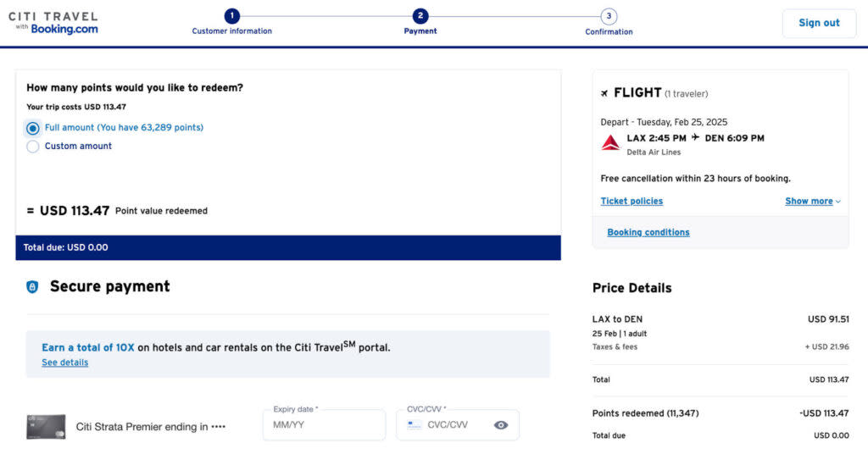Image resolution: width=868 pixels, height=465 pixels.
Task: Select the Full amount radio button
Action: (x=33, y=128)
